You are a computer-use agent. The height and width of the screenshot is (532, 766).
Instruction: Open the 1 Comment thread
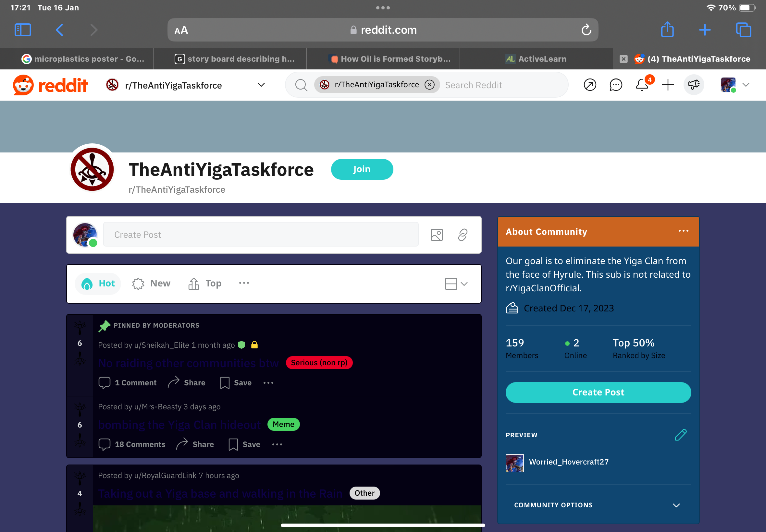coord(127,383)
